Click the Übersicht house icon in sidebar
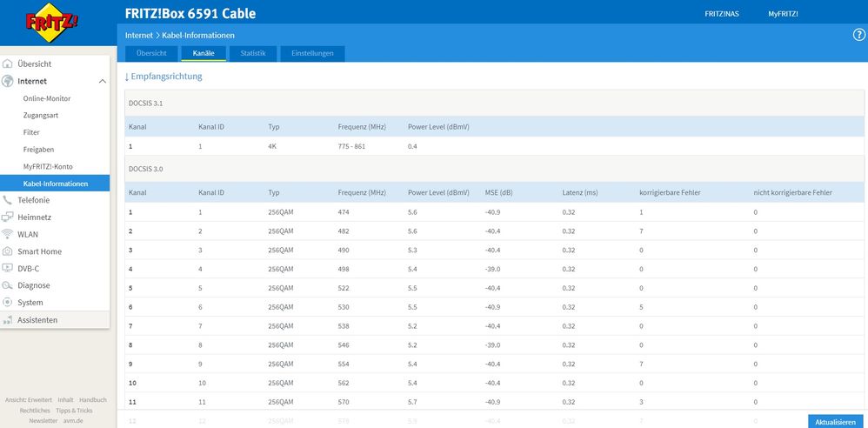The height and width of the screenshot is (428, 868). [7, 64]
